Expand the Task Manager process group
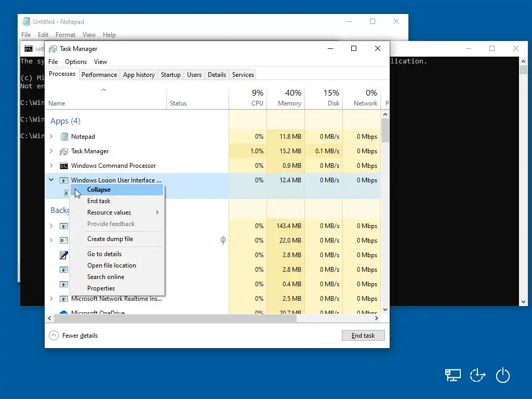Image resolution: width=532 pixels, height=399 pixels. [51, 151]
